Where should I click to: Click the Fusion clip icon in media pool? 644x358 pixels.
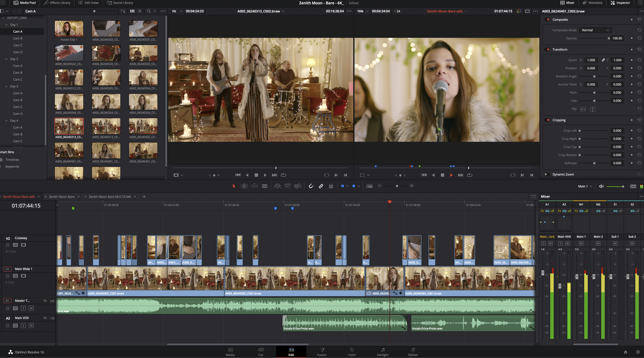pos(69,29)
